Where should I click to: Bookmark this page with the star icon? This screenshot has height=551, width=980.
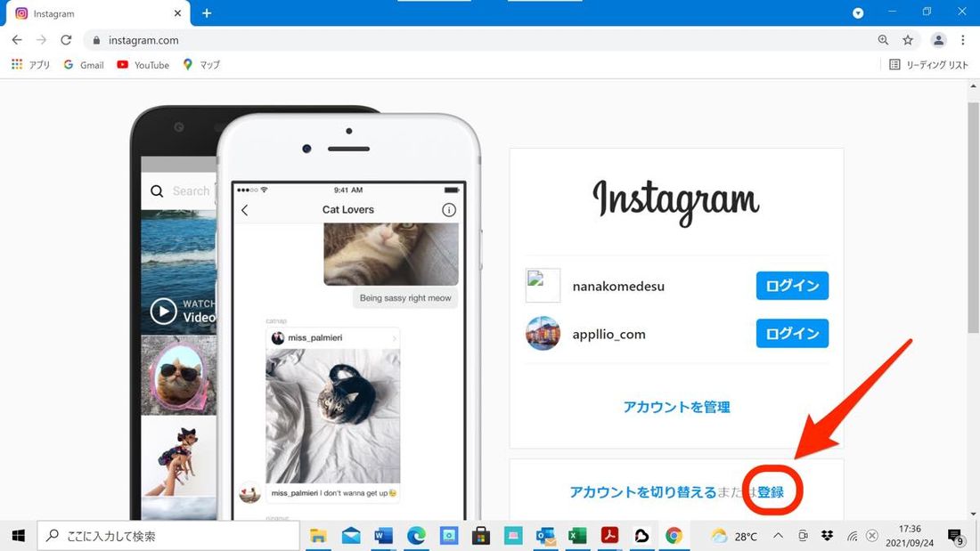[x=908, y=40]
